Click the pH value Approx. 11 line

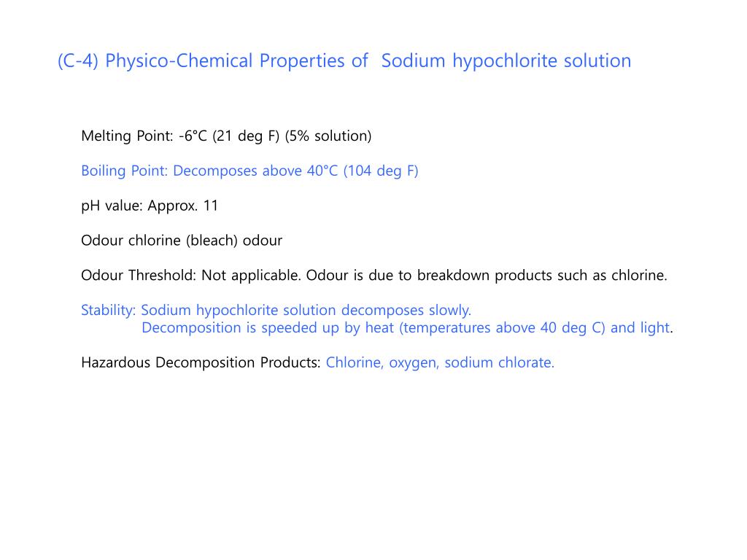click(x=150, y=206)
